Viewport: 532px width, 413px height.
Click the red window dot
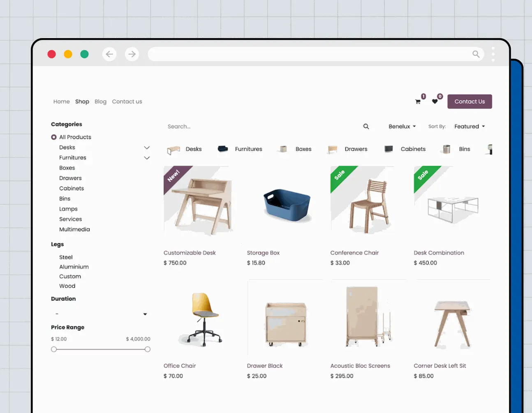[x=51, y=54]
